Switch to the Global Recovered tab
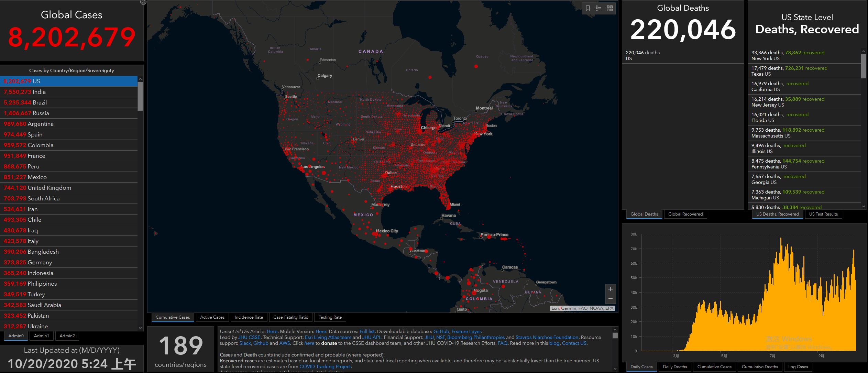The width and height of the screenshot is (868, 373). point(685,214)
